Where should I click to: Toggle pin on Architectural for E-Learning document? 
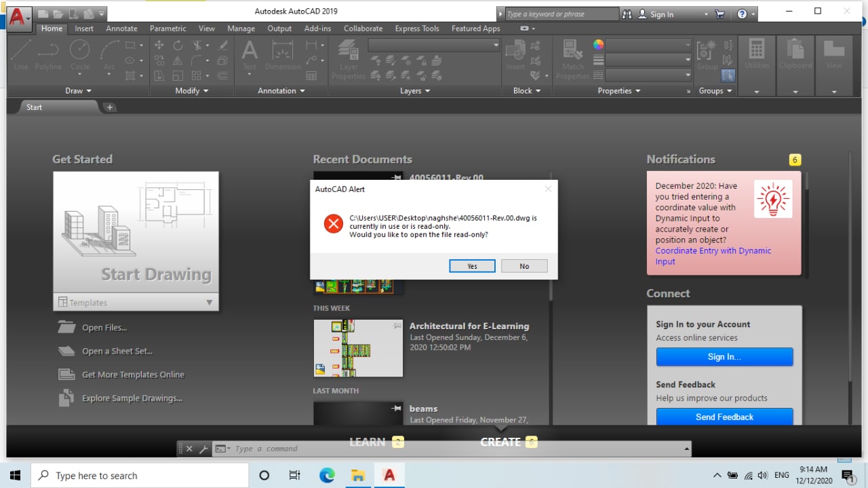coord(397,326)
